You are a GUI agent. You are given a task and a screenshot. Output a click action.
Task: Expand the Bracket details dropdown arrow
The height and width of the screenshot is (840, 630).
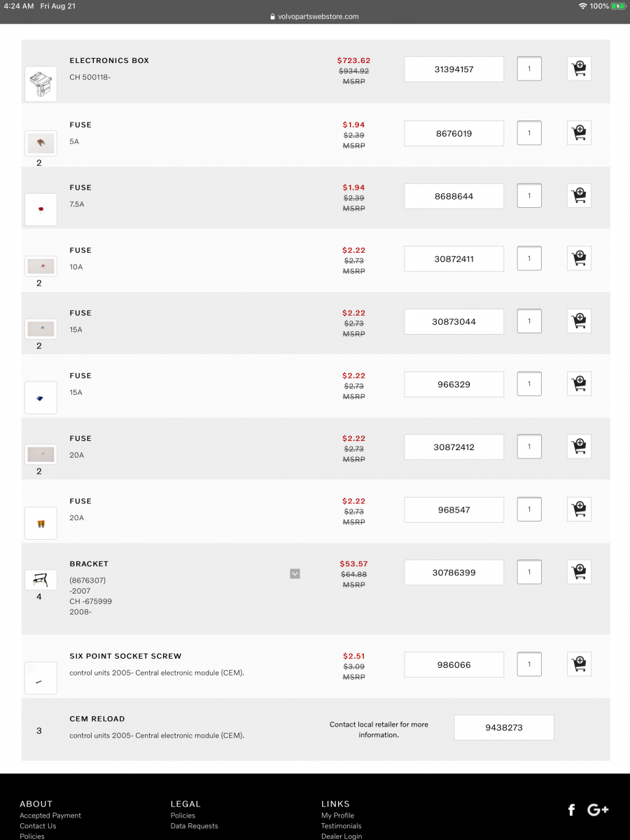[x=295, y=574]
